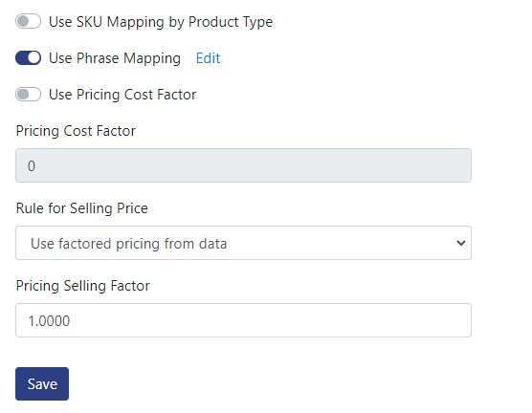
Task: Turn off the Use Phrase Mapping switch
Action: (x=28, y=58)
